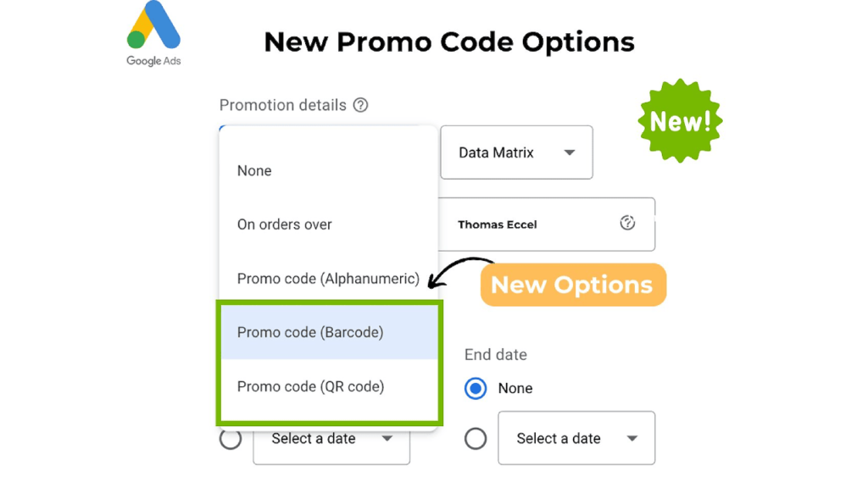Screen dimensions: 868x488
Task: Click the green-highlighted options region
Action: tap(329, 360)
